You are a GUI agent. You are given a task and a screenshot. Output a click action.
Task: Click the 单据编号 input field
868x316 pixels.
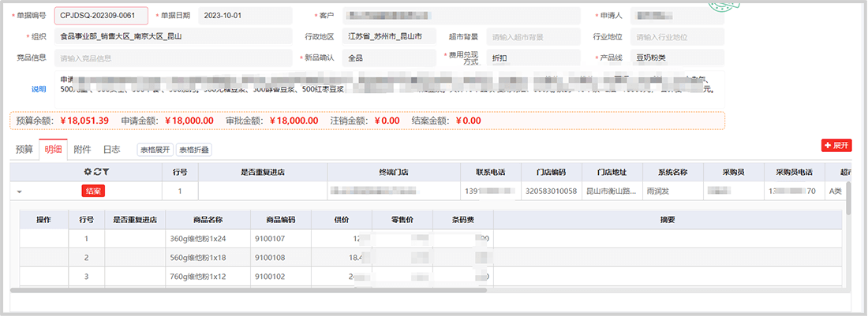pos(101,16)
